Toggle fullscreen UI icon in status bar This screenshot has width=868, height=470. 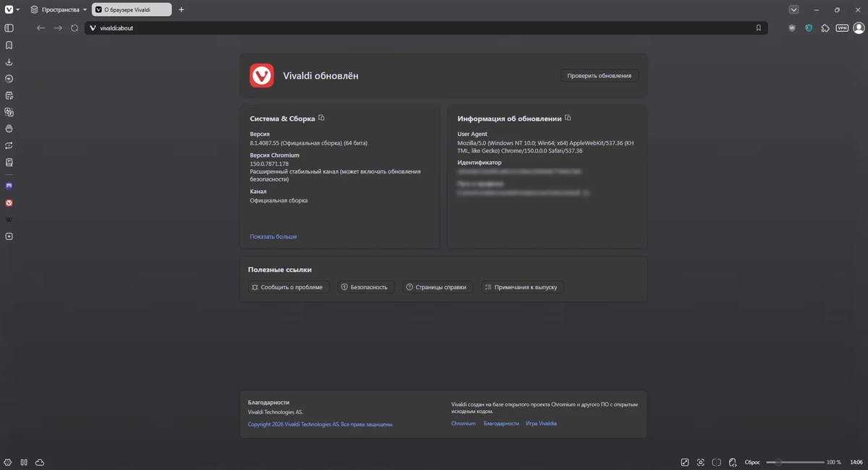pyautogui.click(x=685, y=462)
